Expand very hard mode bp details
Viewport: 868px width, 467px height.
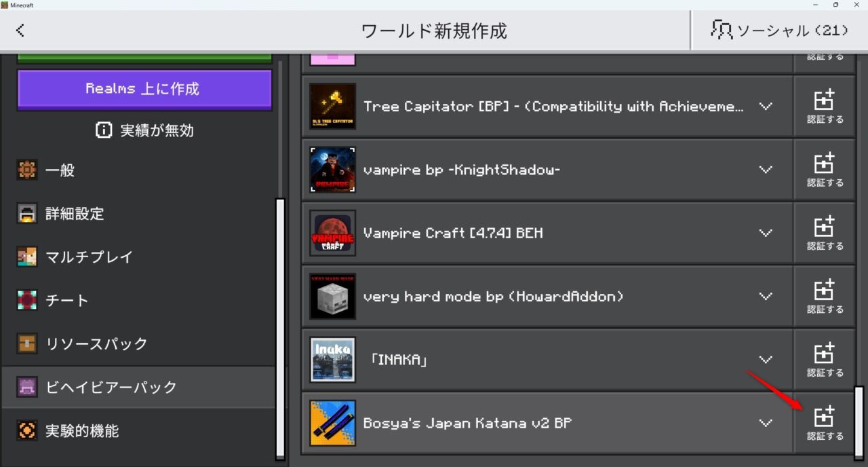pos(766,297)
